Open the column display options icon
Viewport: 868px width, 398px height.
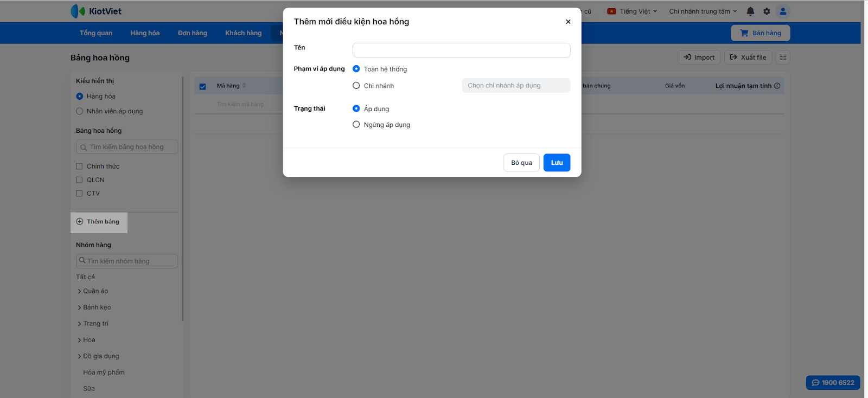tap(783, 57)
